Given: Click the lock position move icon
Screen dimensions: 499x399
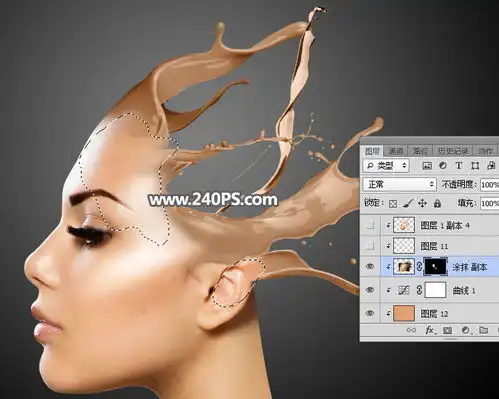Looking at the screenshot, I should click(422, 203).
